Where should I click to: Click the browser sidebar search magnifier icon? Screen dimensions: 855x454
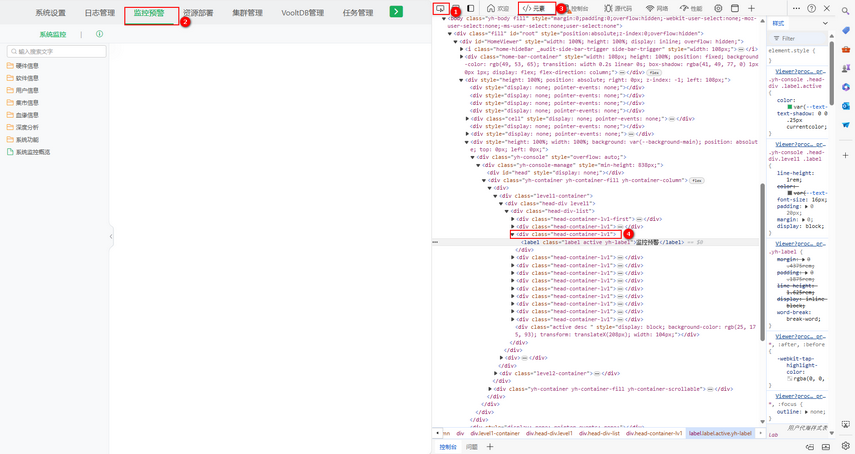pyautogui.click(x=846, y=11)
